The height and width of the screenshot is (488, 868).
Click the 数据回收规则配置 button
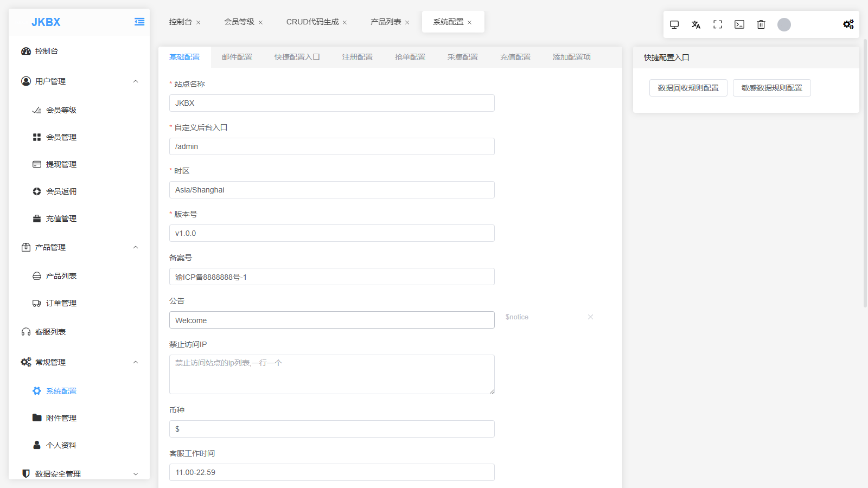[688, 88]
